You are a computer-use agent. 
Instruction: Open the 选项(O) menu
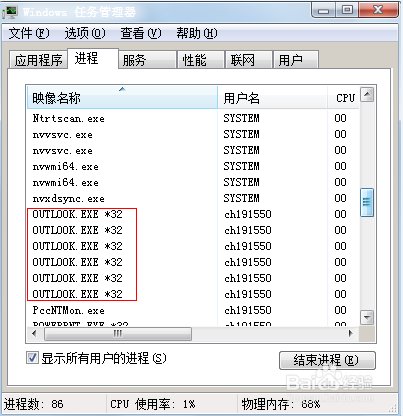(x=85, y=33)
